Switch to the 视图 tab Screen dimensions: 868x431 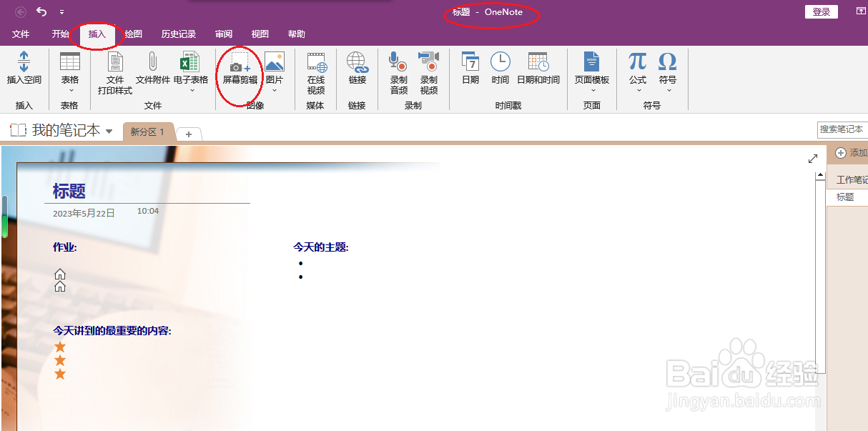pyautogui.click(x=260, y=34)
